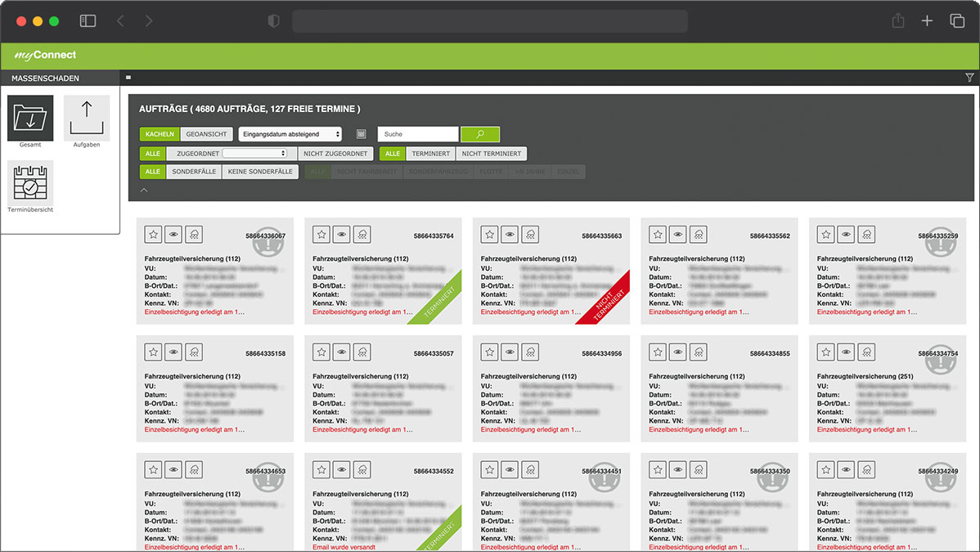Enable the Sonderfälle filter
This screenshot has width=980, height=552.
pyautogui.click(x=193, y=172)
